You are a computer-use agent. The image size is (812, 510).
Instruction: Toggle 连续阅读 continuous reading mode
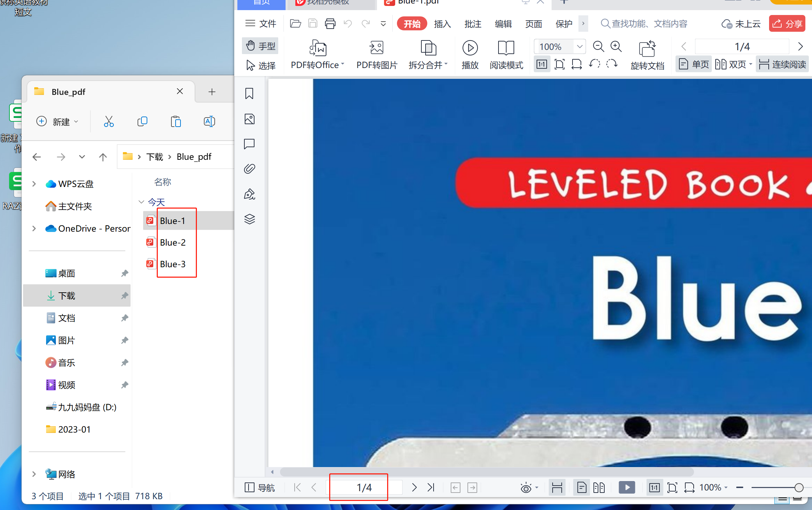coord(782,65)
